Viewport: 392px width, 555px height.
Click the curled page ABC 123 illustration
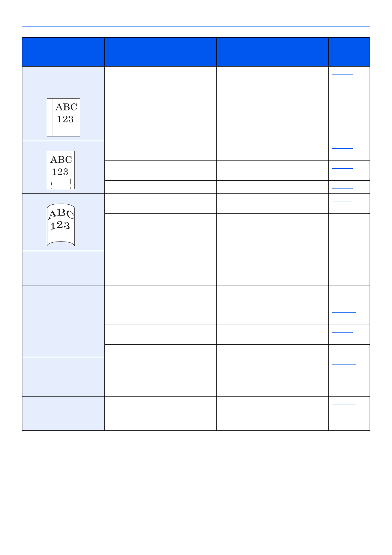(61, 225)
